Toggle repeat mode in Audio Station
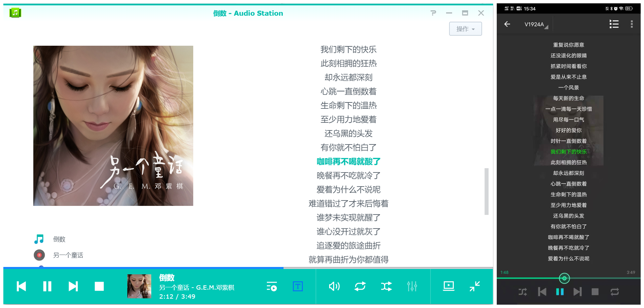 pyautogui.click(x=360, y=286)
